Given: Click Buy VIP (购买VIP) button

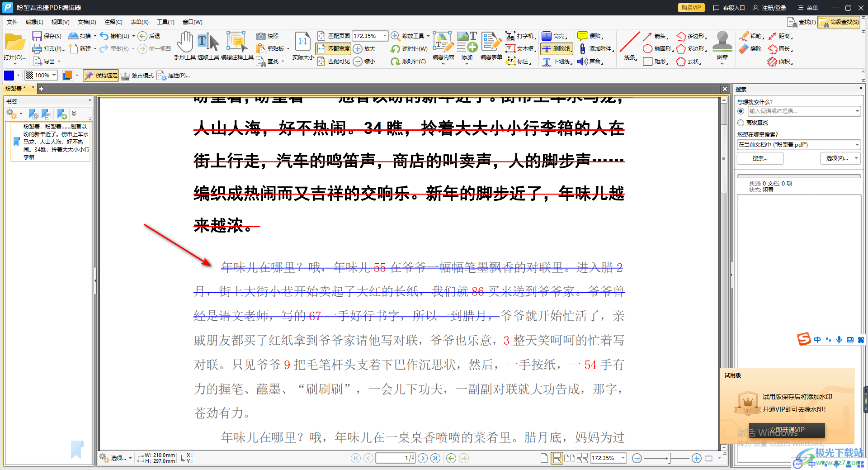Looking at the screenshot, I should point(691,8).
